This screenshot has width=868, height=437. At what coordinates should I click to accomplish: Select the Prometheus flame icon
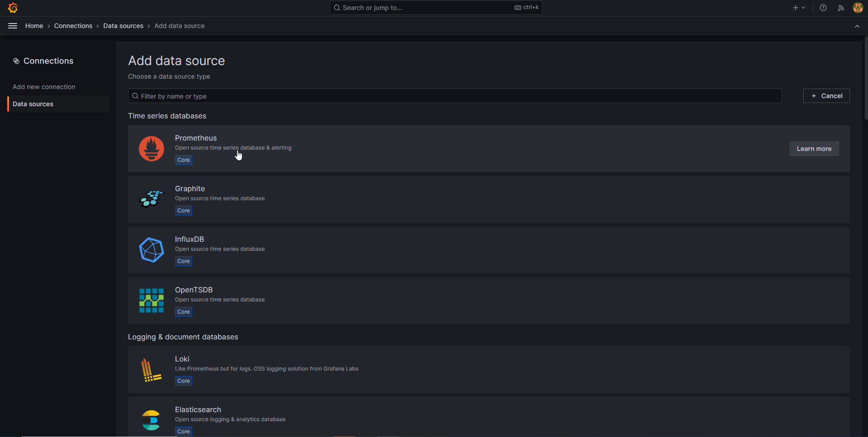152,149
